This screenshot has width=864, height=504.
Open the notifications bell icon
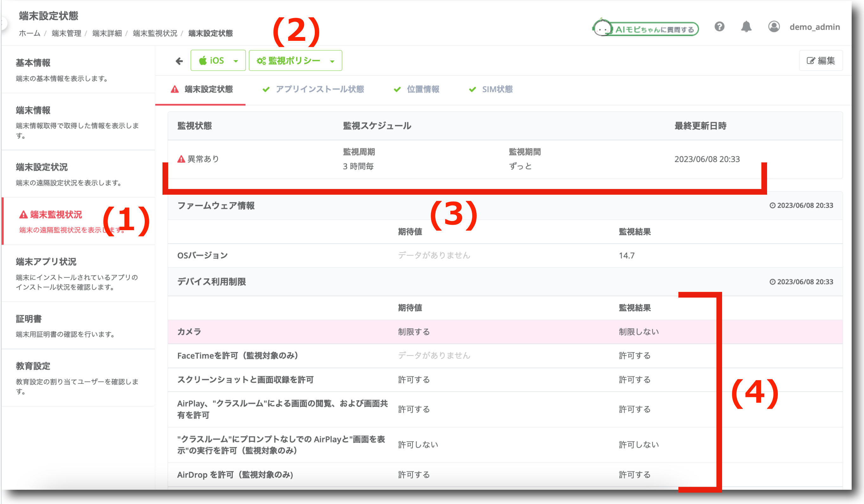[x=746, y=27]
